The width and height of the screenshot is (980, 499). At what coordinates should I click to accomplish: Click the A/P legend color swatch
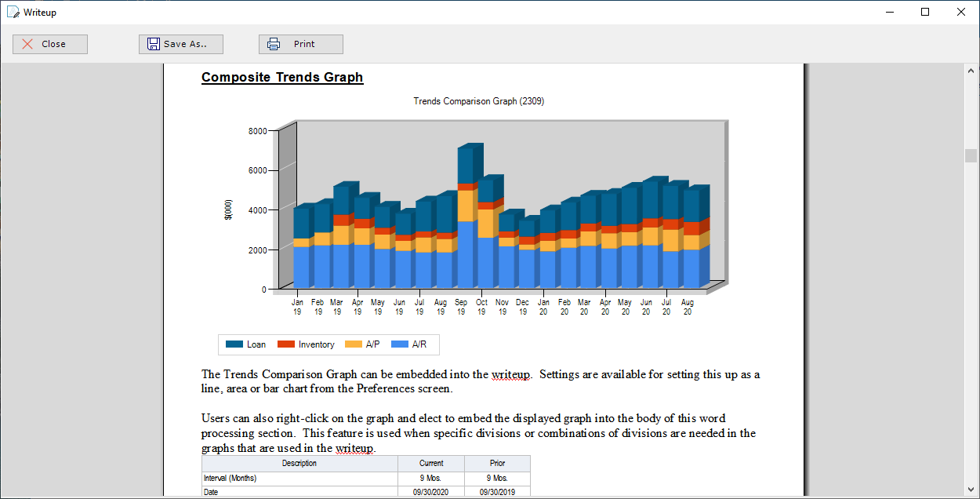tap(354, 344)
